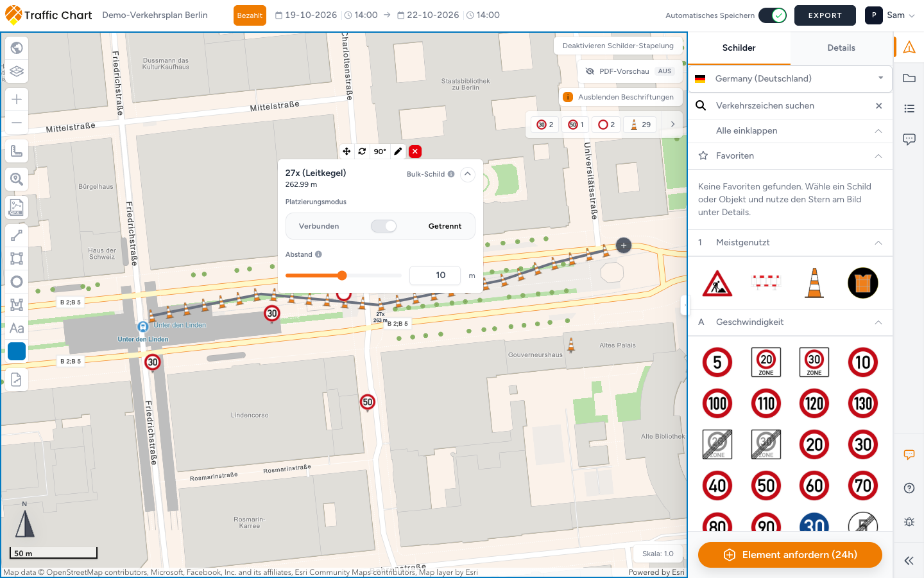Select the line drawing tool

17,236
